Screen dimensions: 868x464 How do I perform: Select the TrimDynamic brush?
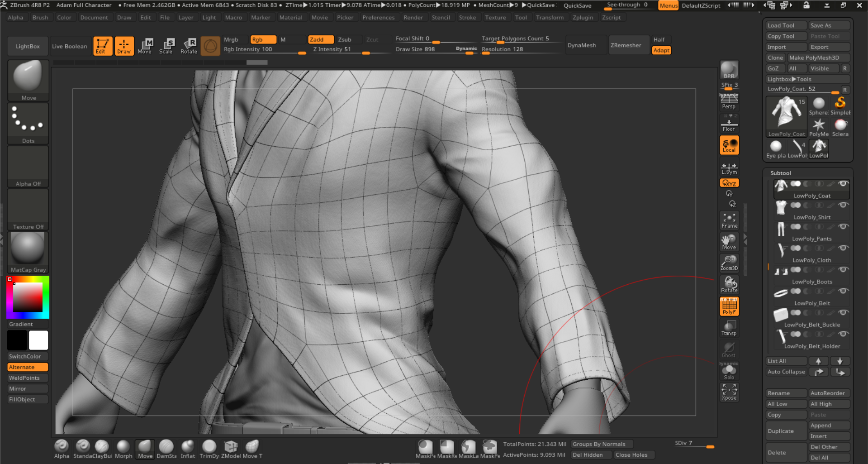[209, 449]
